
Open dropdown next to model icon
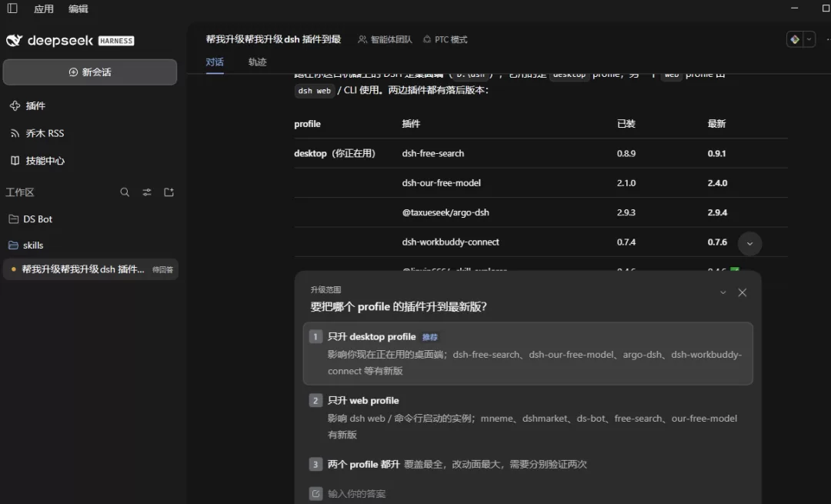809,39
